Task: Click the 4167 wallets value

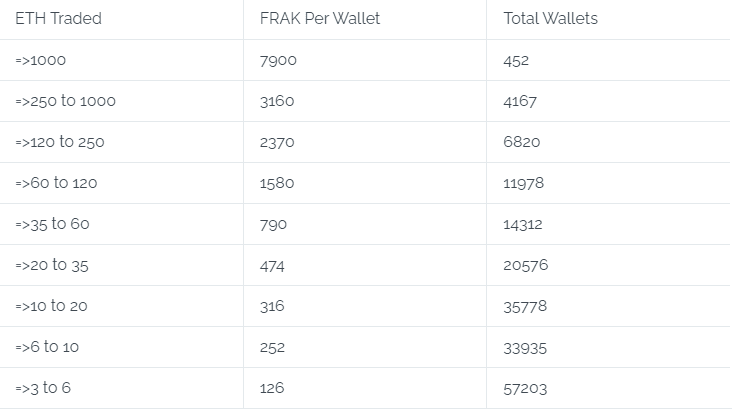Action: pyautogui.click(x=520, y=101)
